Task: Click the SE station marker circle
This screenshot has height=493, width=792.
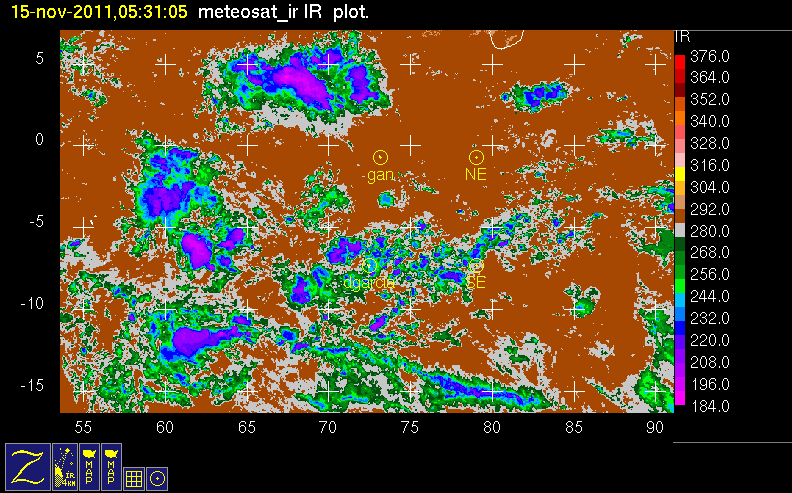Action: coord(476,266)
